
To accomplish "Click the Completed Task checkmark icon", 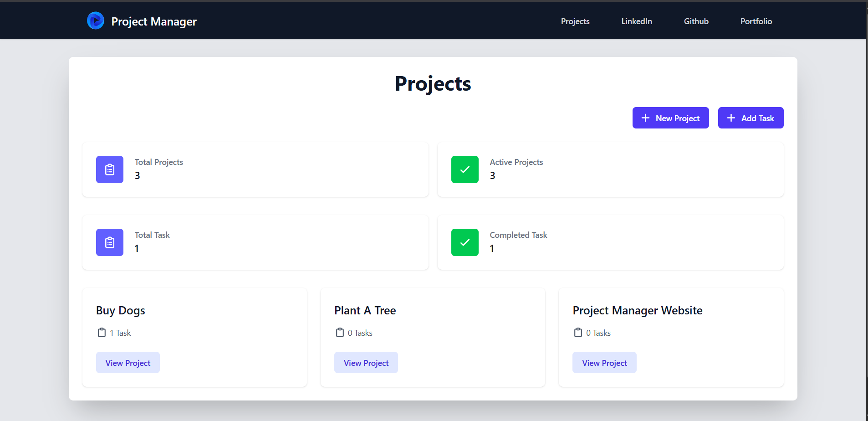I will (x=465, y=242).
